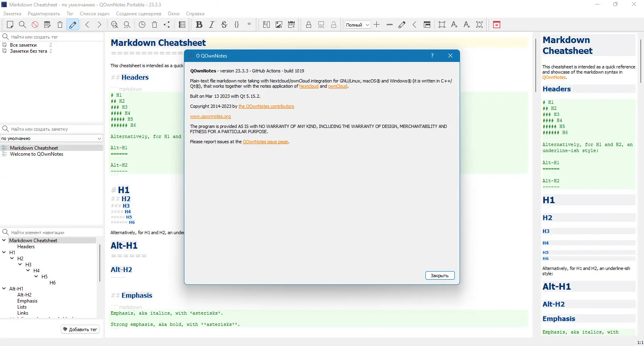
Task: Collapse the H2 node in navigation tree
Action: 12,258
